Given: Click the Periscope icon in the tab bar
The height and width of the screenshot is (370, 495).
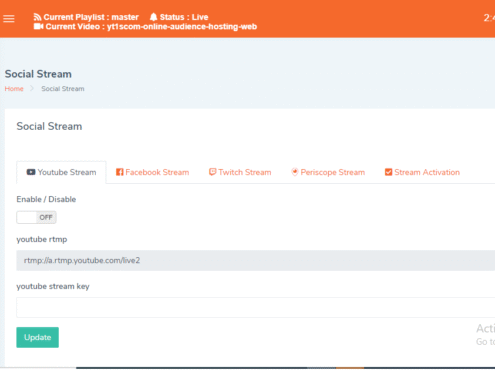Looking at the screenshot, I should click(294, 172).
